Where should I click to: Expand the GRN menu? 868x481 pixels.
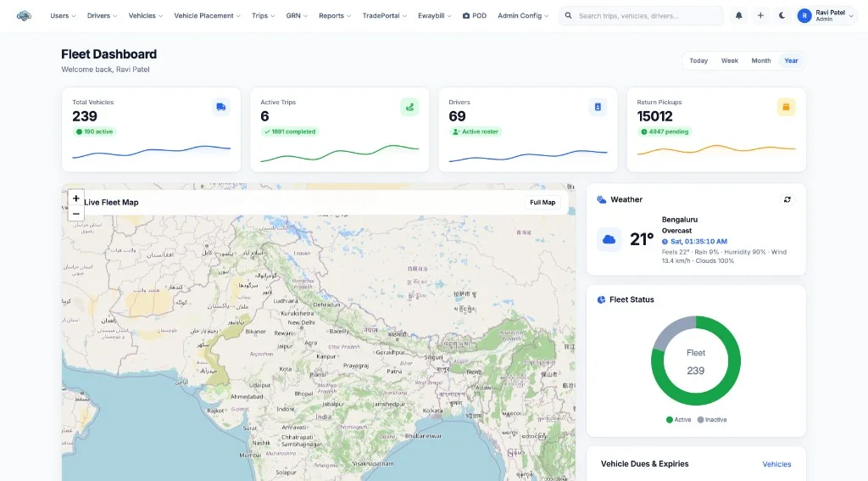[297, 15]
